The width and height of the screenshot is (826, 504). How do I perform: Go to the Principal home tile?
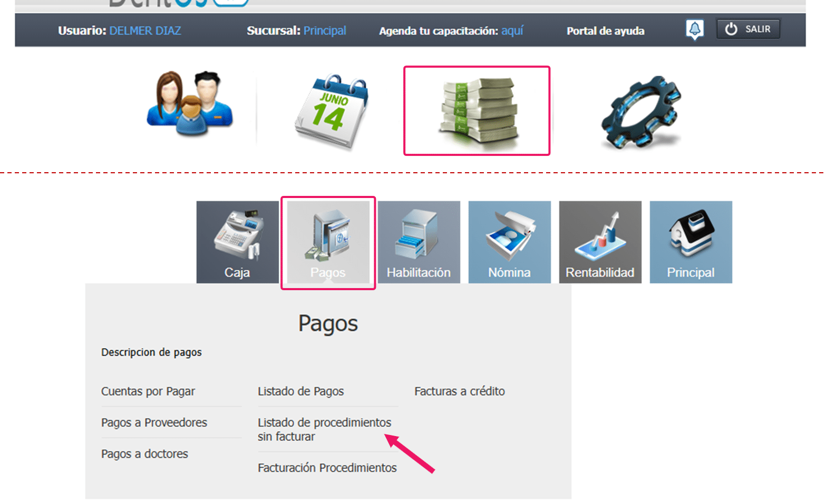point(691,242)
